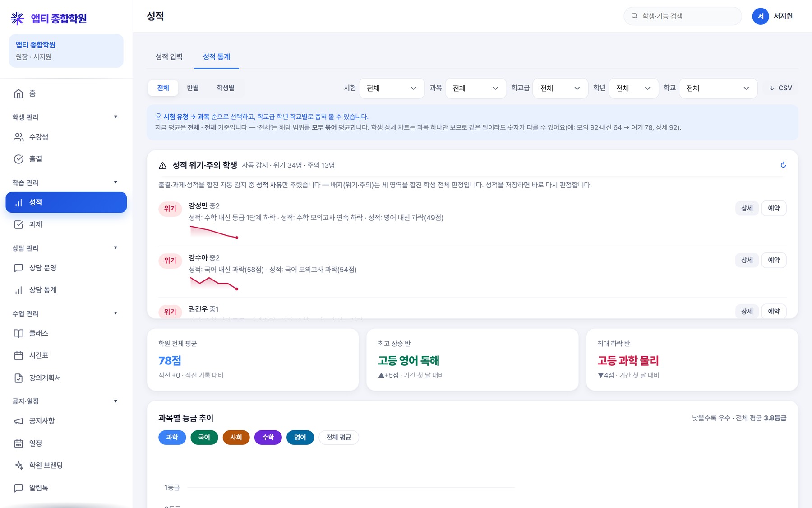Toggle the 사회 subject chip
The image size is (812, 508).
click(x=236, y=437)
